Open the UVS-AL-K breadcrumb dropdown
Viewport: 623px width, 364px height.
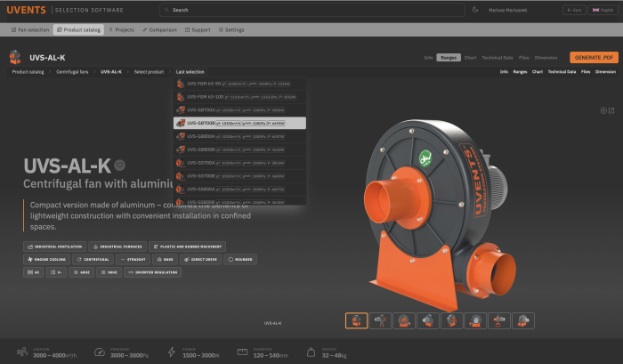(x=111, y=72)
